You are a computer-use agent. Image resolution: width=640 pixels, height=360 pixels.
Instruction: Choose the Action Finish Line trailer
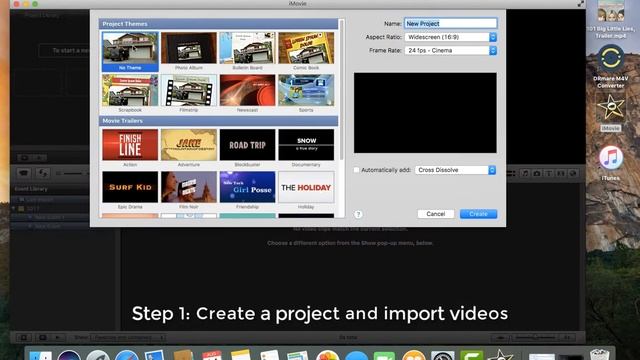tap(130, 145)
